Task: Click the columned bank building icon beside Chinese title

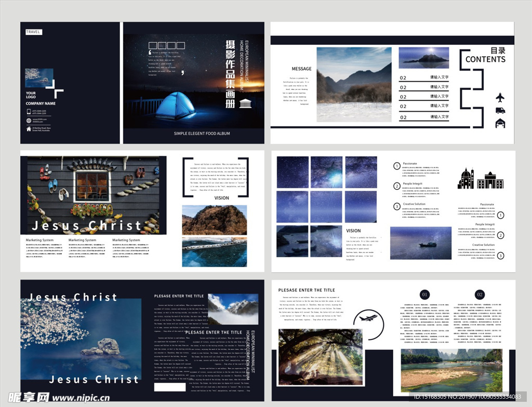Action: coord(245,103)
